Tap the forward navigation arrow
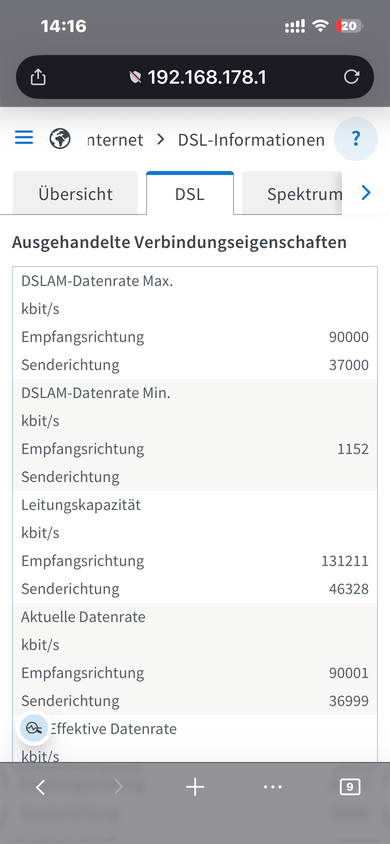The image size is (390, 844). (x=118, y=787)
